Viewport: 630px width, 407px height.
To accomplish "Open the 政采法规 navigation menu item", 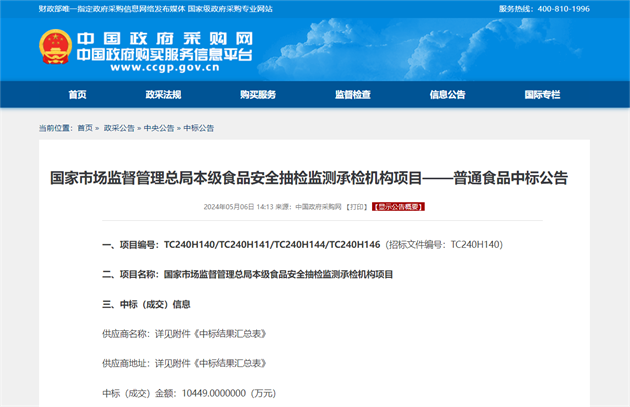I will pyautogui.click(x=163, y=95).
